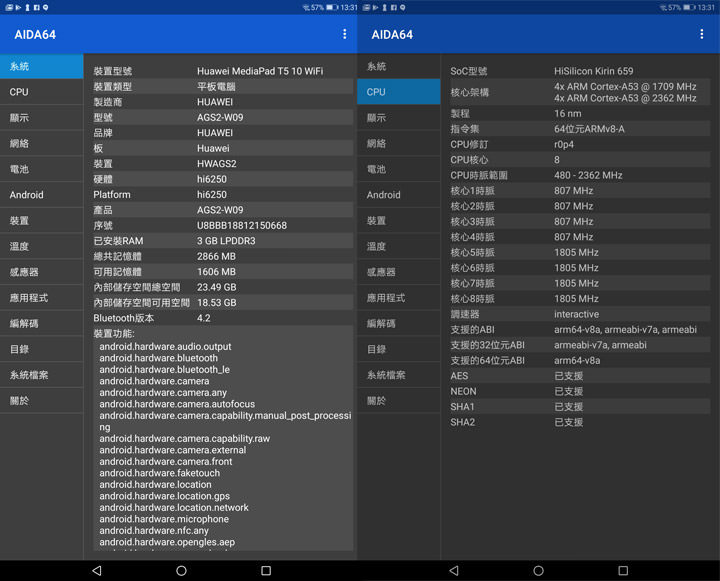The image size is (720, 581).
Task: Select governor value 'interactive'
Action: [576, 314]
